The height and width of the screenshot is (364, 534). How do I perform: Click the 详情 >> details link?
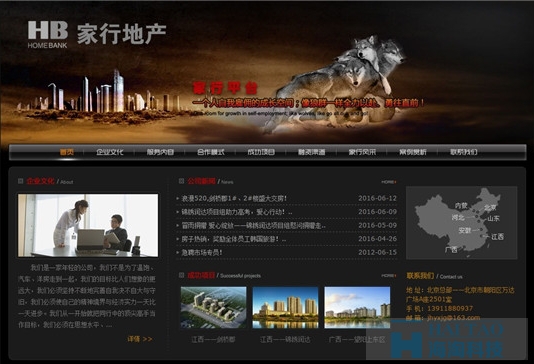point(140,339)
